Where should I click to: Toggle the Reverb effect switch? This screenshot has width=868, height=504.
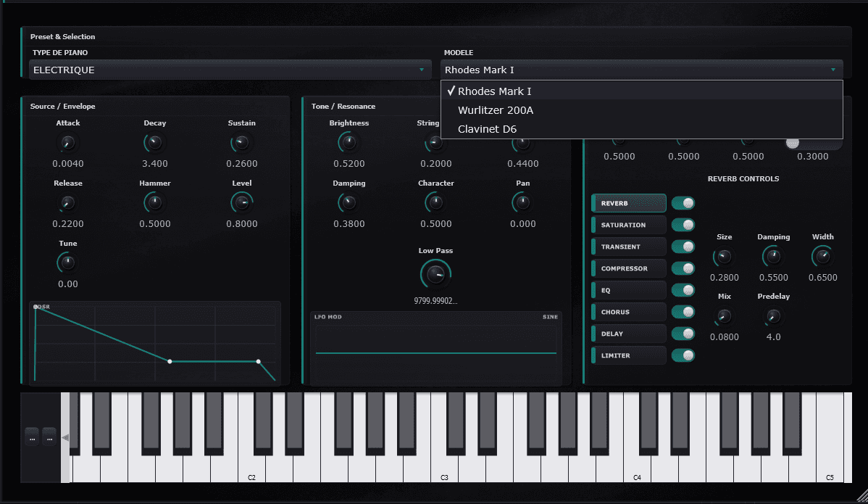(x=683, y=204)
